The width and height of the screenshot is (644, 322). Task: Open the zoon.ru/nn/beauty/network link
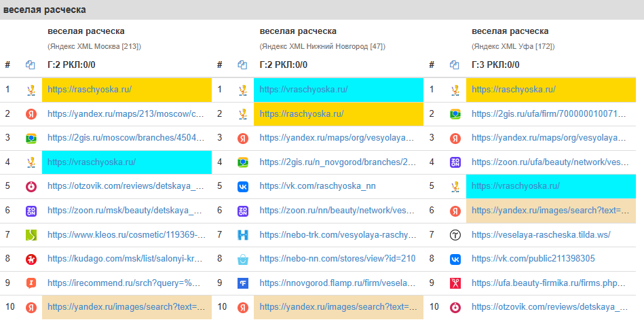pos(338,211)
